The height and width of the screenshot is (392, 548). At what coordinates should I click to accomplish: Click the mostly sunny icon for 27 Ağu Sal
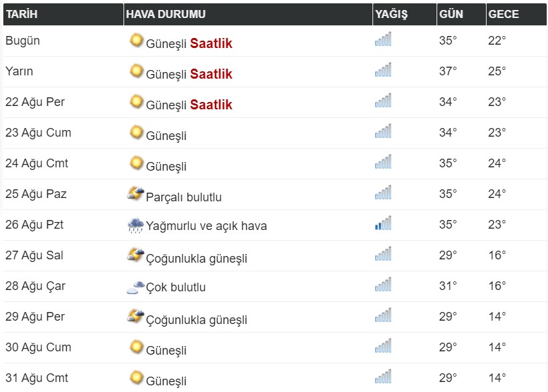coord(135,255)
